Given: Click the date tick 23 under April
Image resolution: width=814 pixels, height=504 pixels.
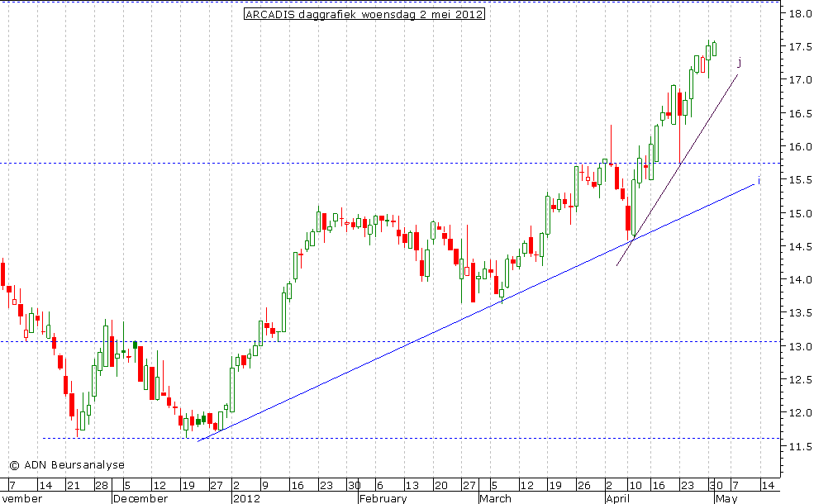Looking at the screenshot, I should [687, 485].
